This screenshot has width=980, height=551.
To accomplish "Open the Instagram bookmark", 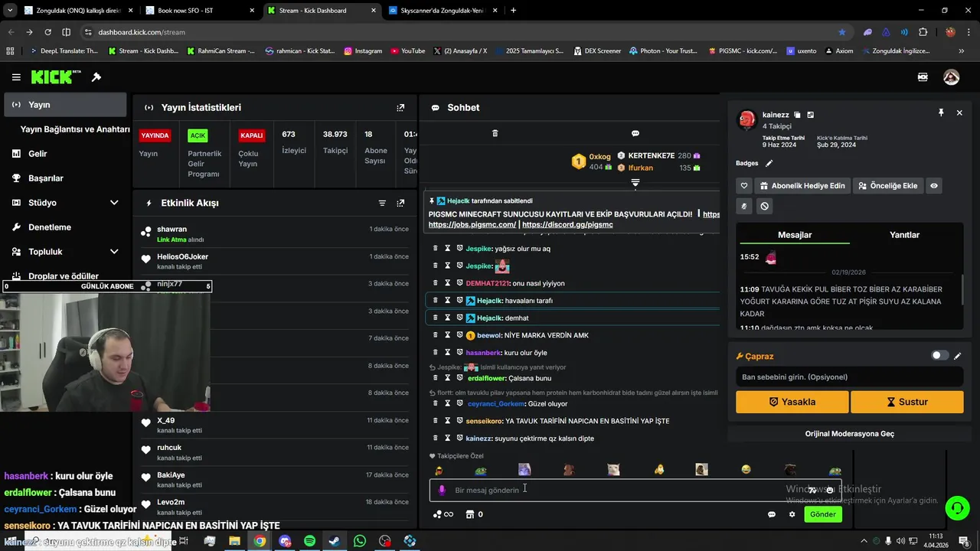I will [363, 51].
